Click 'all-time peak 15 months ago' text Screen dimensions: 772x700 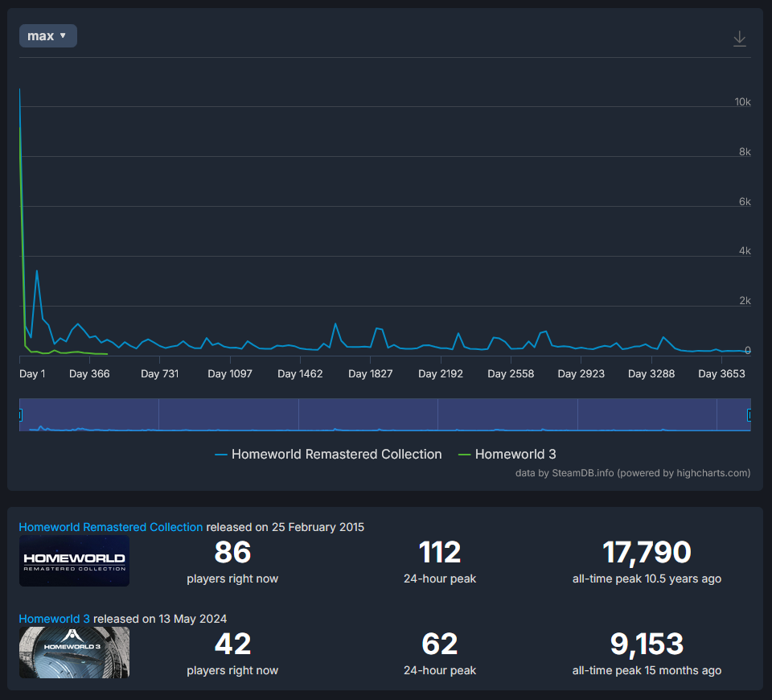(x=647, y=670)
